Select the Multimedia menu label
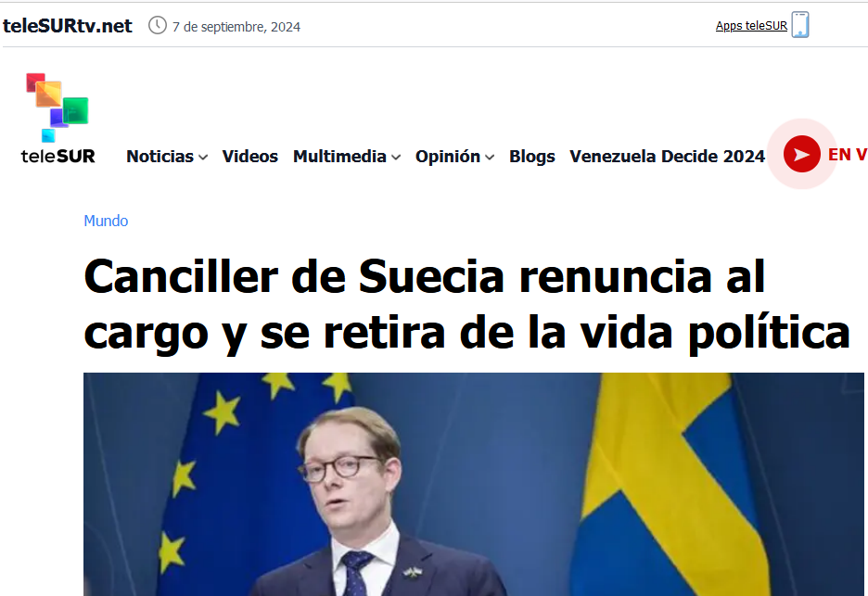 [339, 157]
